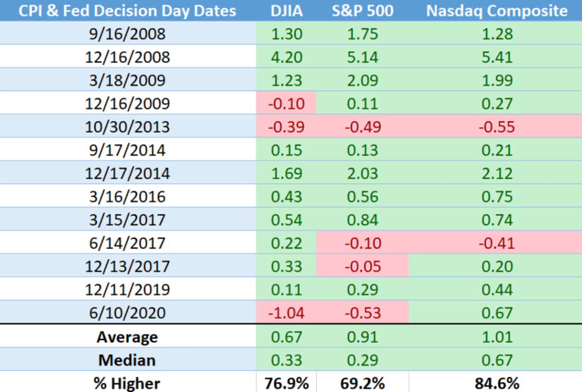Click the DJIA column header
This screenshot has width=582, height=392.
pyautogui.click(x=286, y=11)
